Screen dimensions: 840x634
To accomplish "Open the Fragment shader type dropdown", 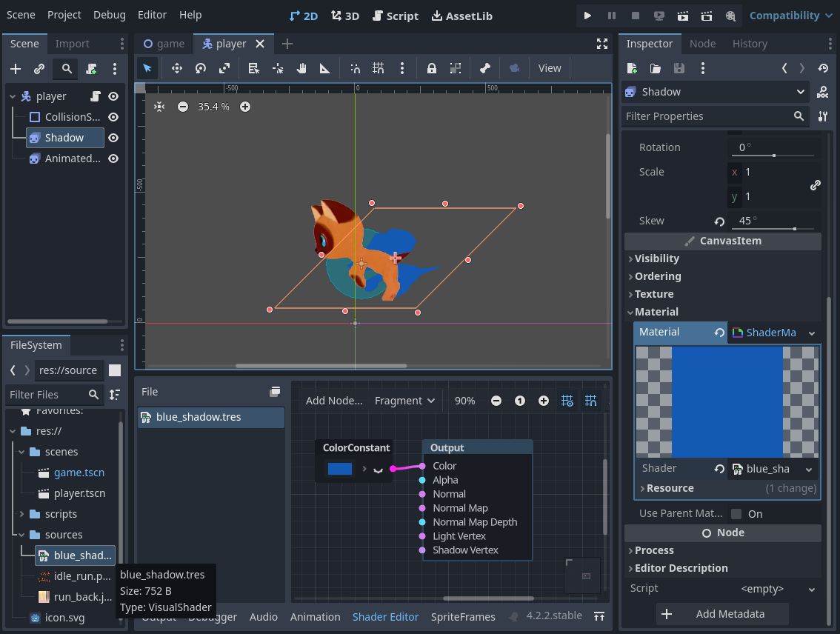I will (404, 401).
